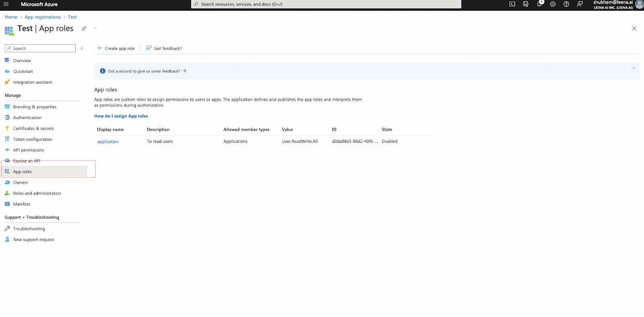This screenshot has height=317, width=644.
Task: Click the Enabled state cell
Action: (x=390, y=142)
